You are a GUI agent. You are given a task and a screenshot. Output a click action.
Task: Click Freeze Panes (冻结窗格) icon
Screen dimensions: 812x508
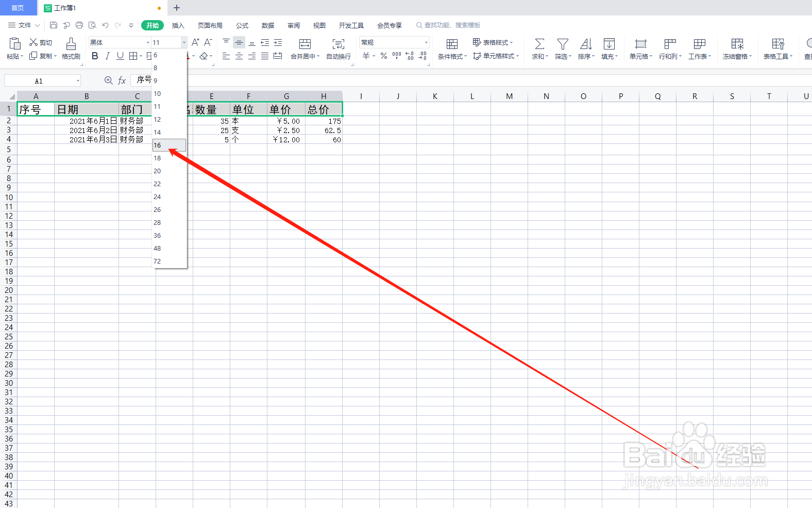(x=737, y=44)
